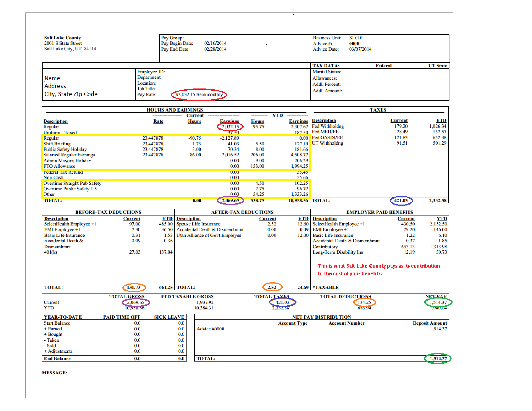The height and width of the screenshot is (411, 532).
Task: Click Admin Mayor's Holiday row label
Action: pos(67,161)
